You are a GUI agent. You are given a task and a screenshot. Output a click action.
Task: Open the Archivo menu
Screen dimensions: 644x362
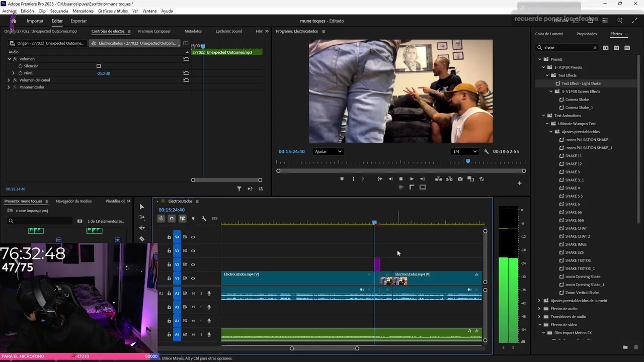tap(9, 11)
